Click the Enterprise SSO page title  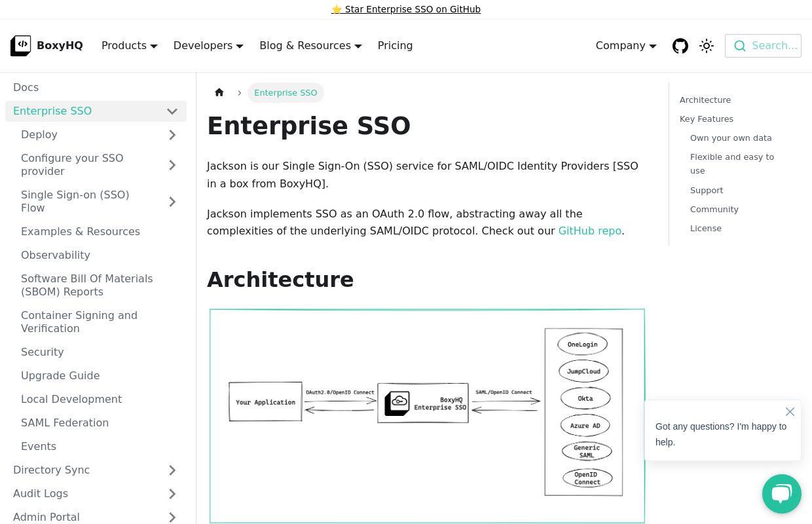tap(309, 126)
